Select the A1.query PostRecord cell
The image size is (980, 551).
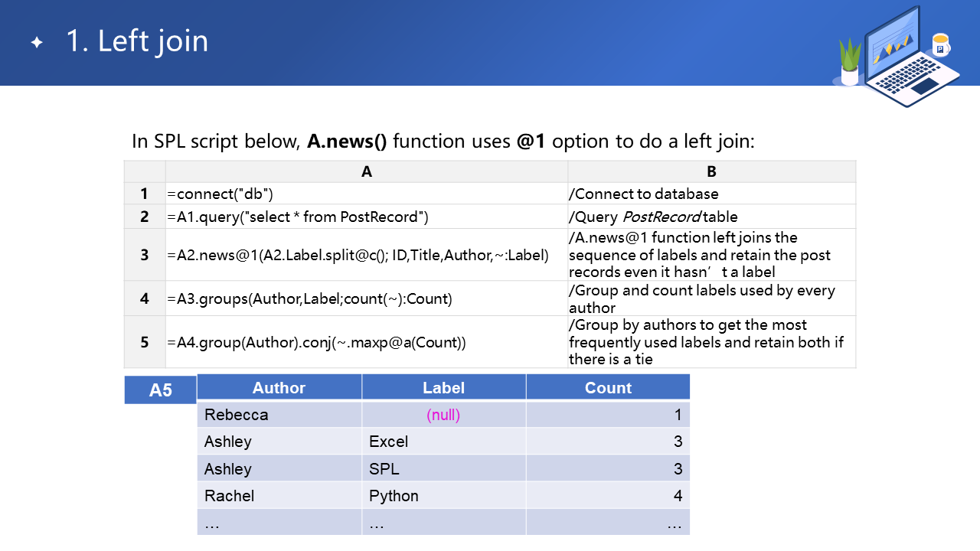pyautogui.click(x=366, y=217)
